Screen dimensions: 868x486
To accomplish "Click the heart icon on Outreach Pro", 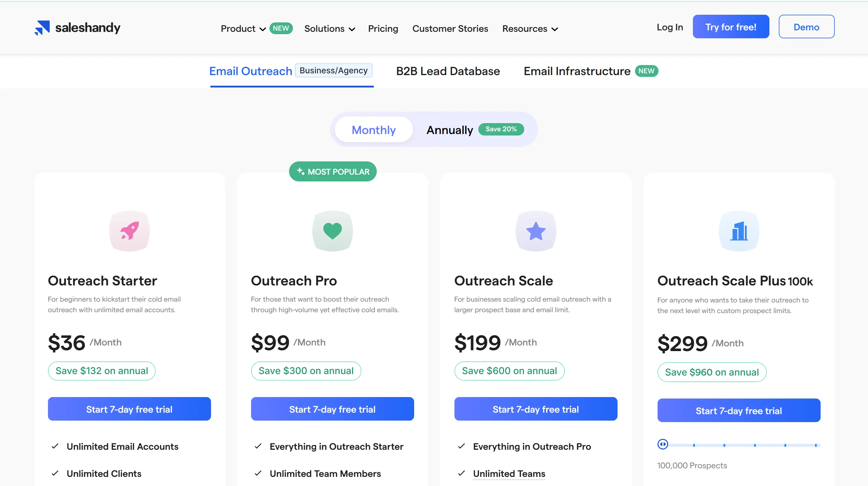I will [332, 231].
